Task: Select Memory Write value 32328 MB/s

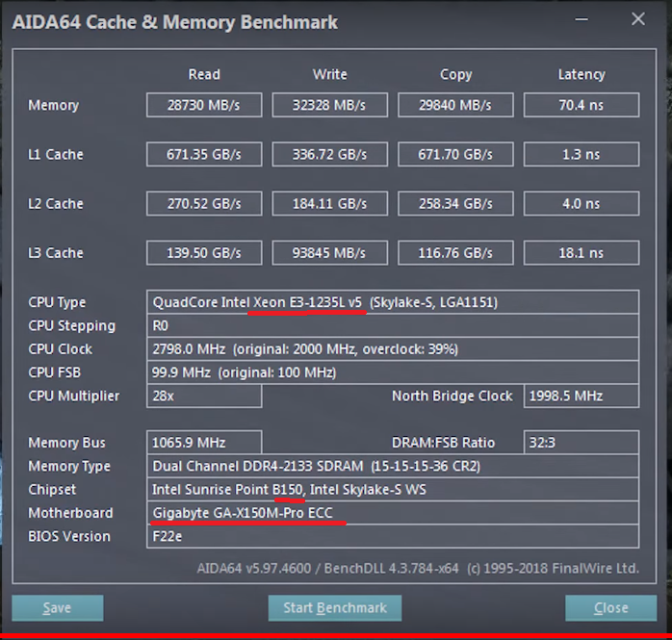Action: click(x=329, y=105)
